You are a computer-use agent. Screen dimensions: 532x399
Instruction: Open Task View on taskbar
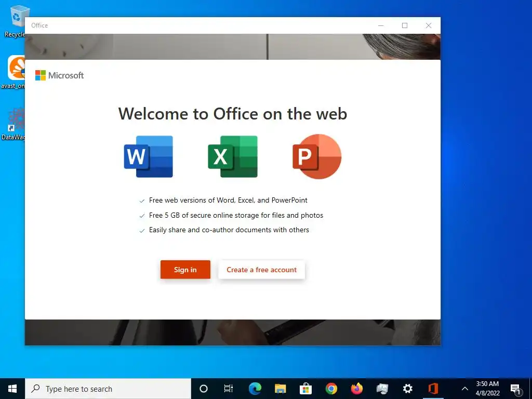pyautogui.click(x=229, y=389)
